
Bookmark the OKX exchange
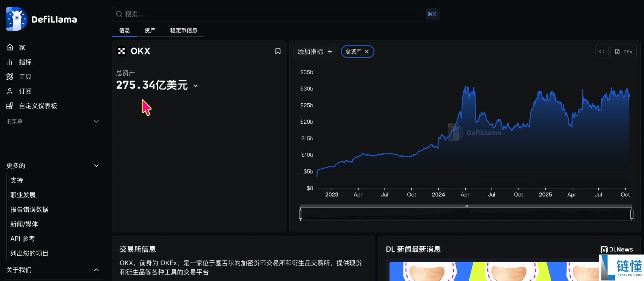[278, 51]
